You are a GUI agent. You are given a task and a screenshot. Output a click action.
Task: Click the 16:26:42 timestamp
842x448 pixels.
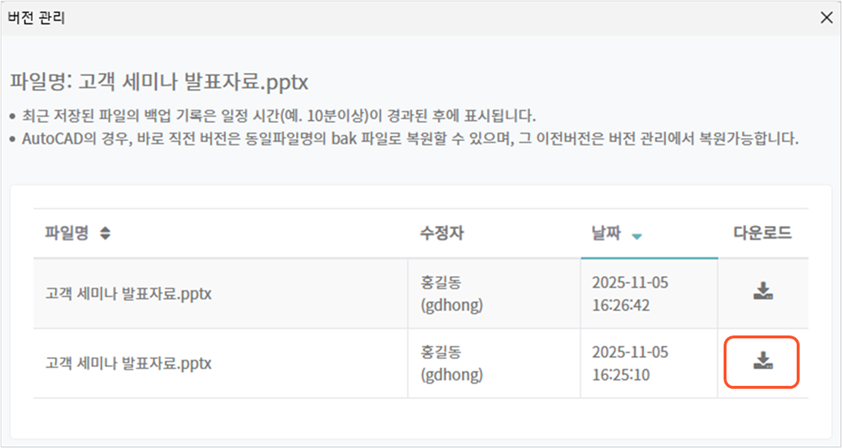pyautogui.click(x=622, y=304)
